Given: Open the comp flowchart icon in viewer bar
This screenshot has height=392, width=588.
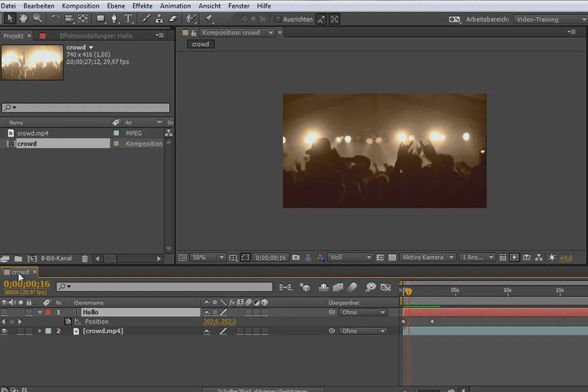Looking at the screenshot, I should [x=539, y=257].
